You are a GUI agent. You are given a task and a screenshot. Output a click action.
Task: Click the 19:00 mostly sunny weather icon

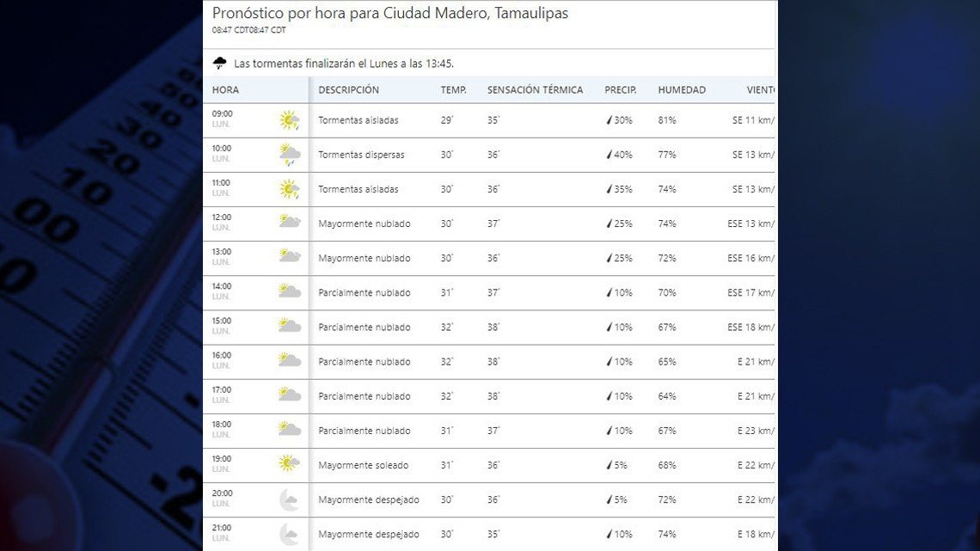click(289, 464)
